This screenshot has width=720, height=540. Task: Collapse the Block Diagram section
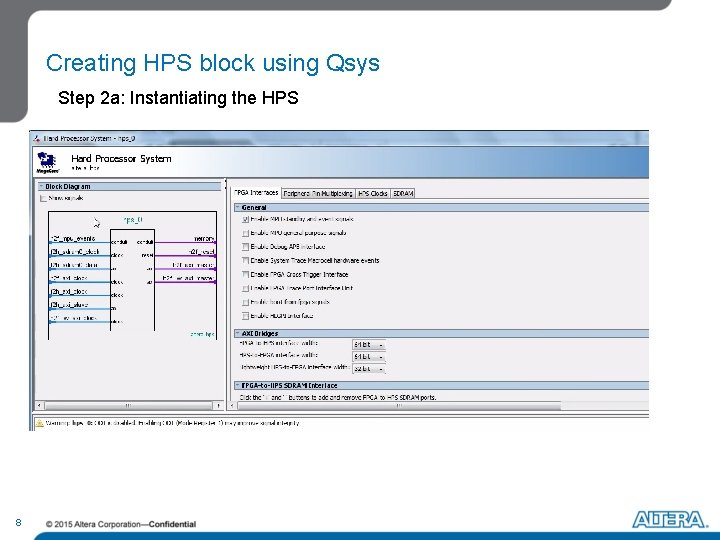coord(41,186)
